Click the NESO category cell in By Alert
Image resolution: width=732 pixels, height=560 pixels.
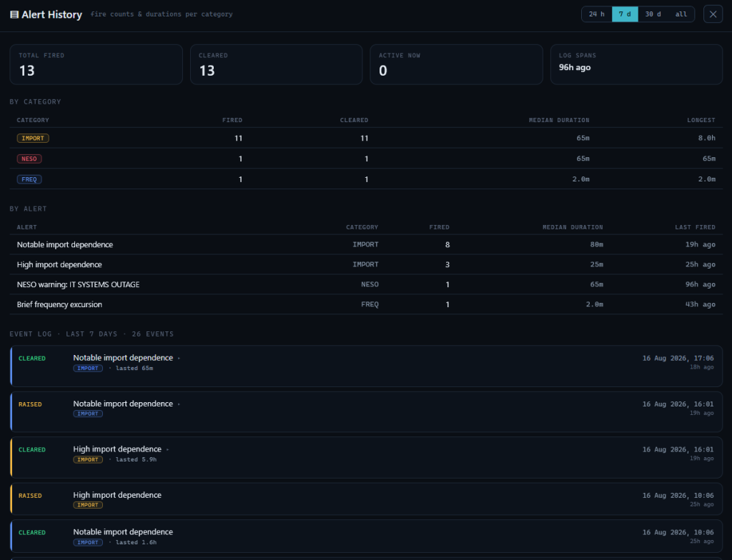click(370, 285)
